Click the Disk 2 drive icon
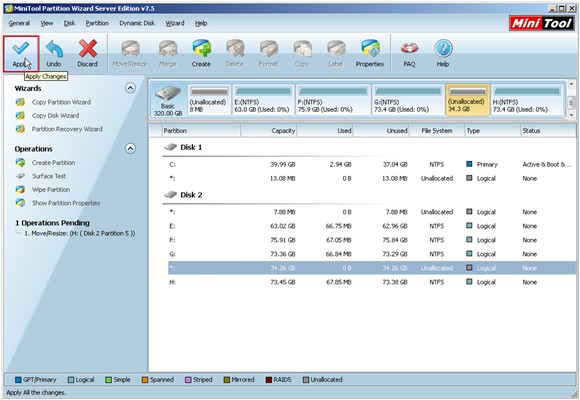This screenshot has height=400, width=580. pos(170,195)
